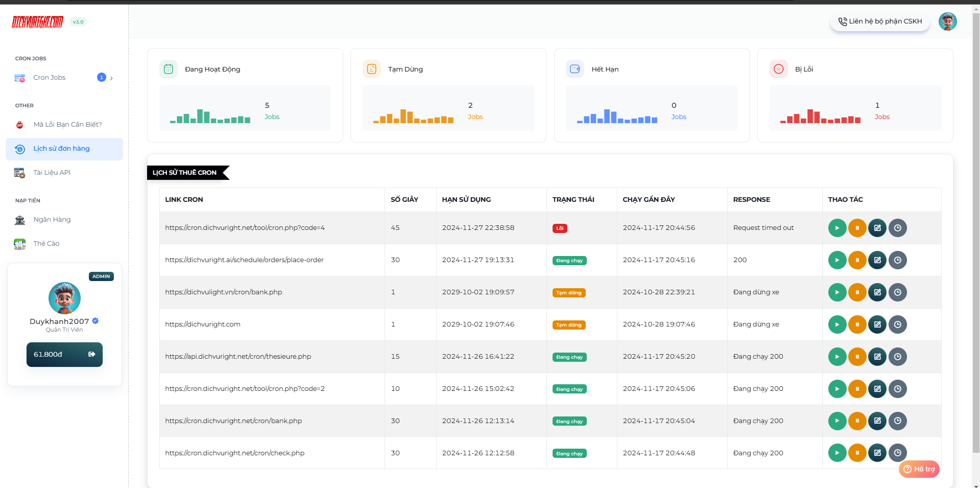980x488 pixels.
Task: Click the Hết Hạn wallet icon
Action: [x=575, y=69]
